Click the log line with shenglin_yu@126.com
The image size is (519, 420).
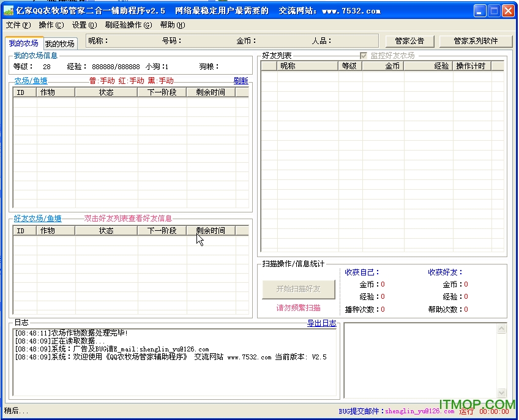[x=112, y=349]
